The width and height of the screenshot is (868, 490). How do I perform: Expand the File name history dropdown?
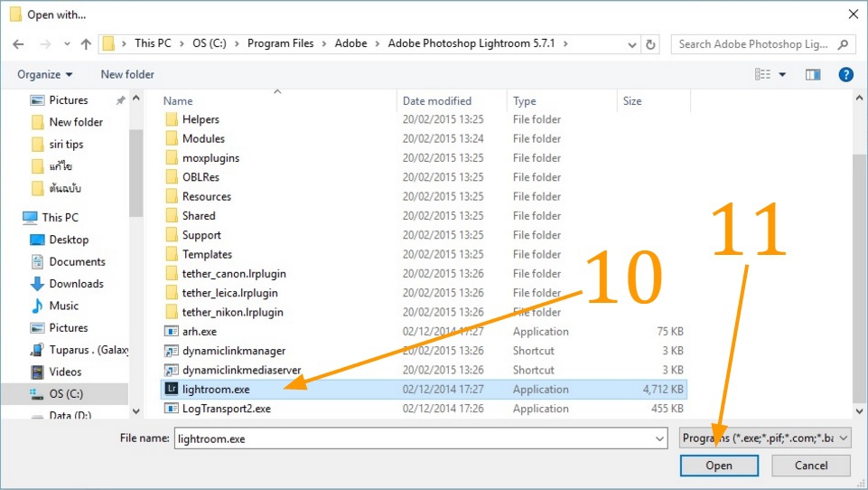point(659,438)
